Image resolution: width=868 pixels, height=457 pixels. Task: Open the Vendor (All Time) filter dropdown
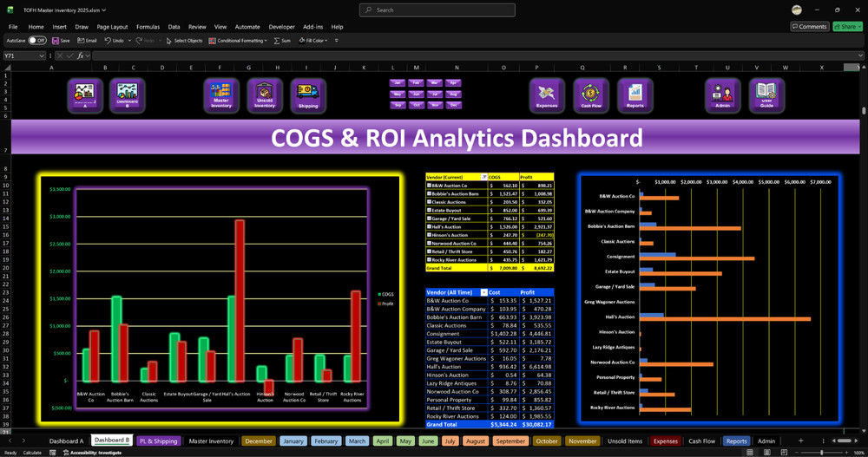(x=483, y=293)
